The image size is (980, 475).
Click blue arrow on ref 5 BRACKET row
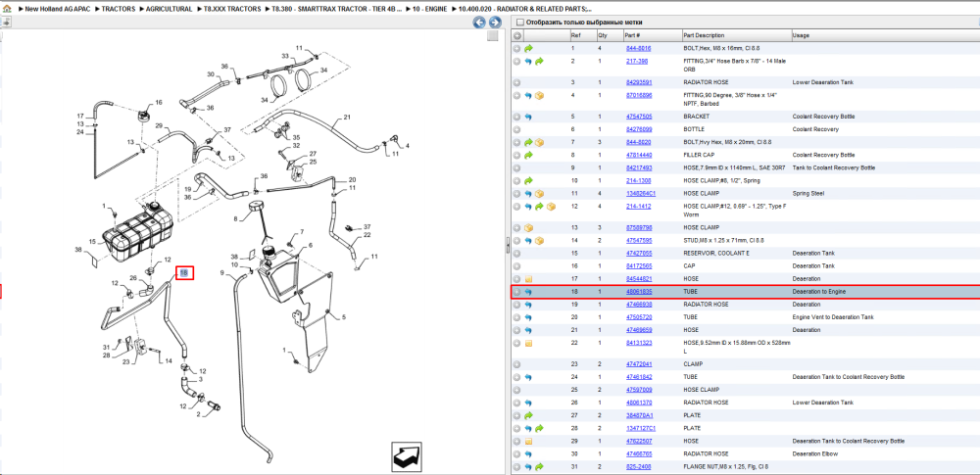click(528, 117)
